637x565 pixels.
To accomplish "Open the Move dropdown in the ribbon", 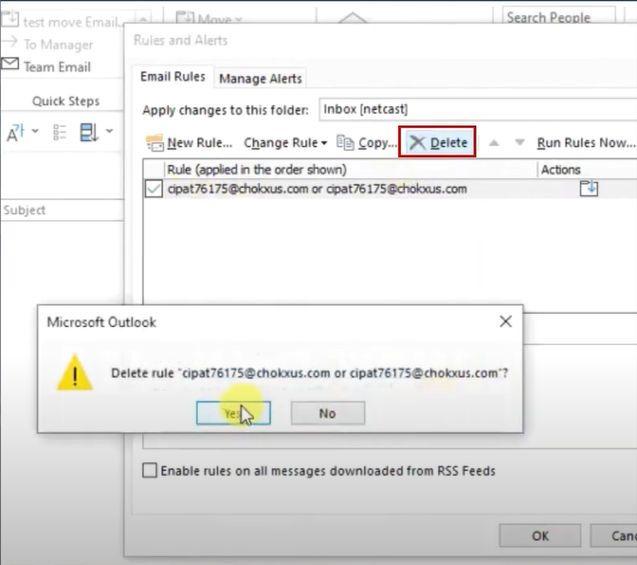I will coord(209,19).
